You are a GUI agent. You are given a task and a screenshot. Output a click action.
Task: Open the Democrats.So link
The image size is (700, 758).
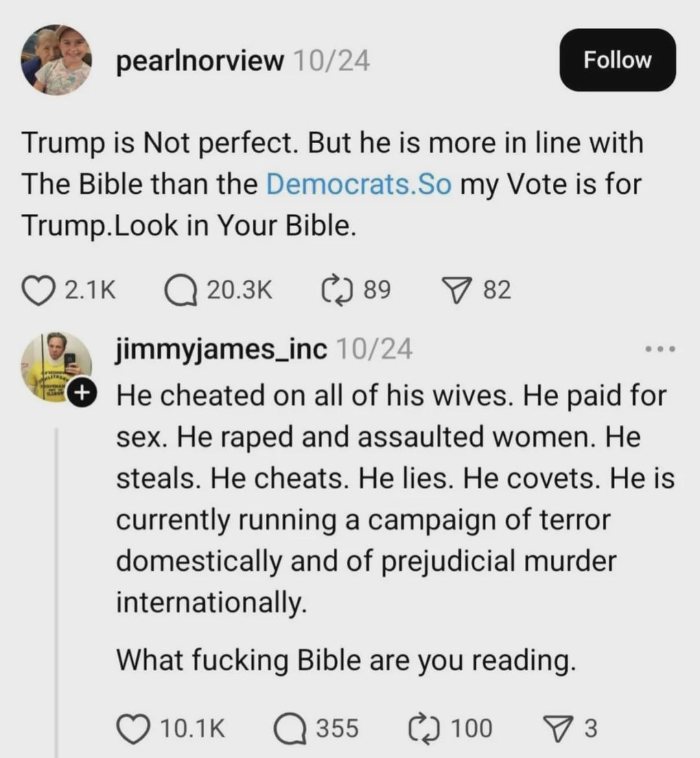358,184
